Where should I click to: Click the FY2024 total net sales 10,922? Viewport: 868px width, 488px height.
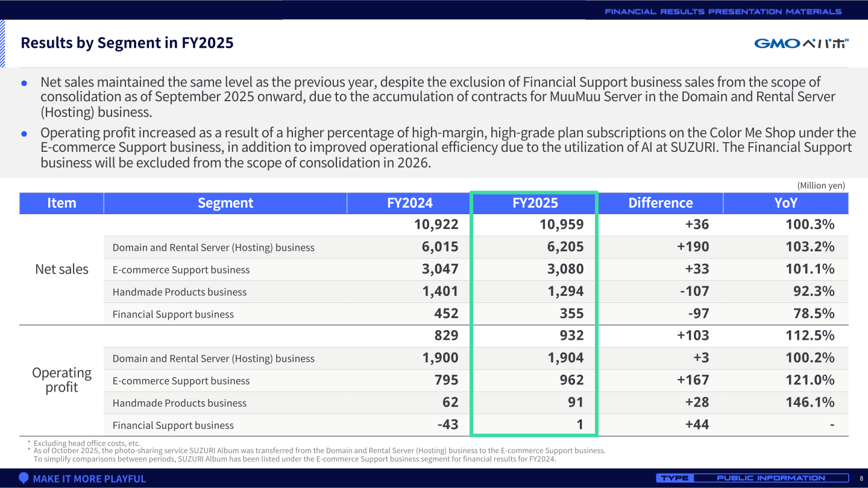tap(436, 225)
